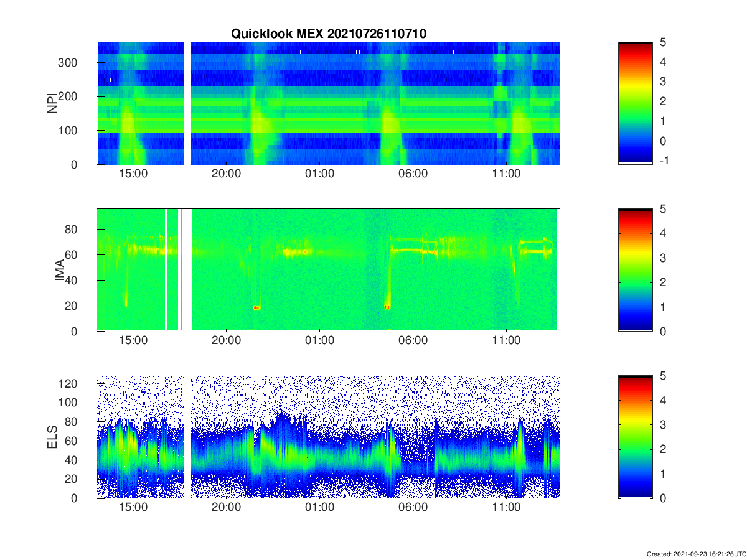Click inside the IMA spectrogram panel
Screen dimensions: 747x560
click(329, 270)
